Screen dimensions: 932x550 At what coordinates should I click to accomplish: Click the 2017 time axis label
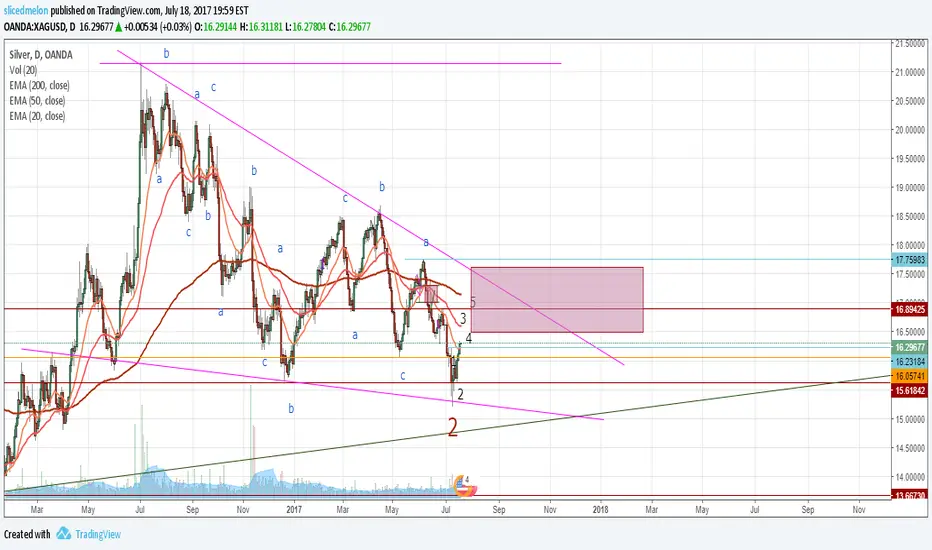click(x=294, y=510)
